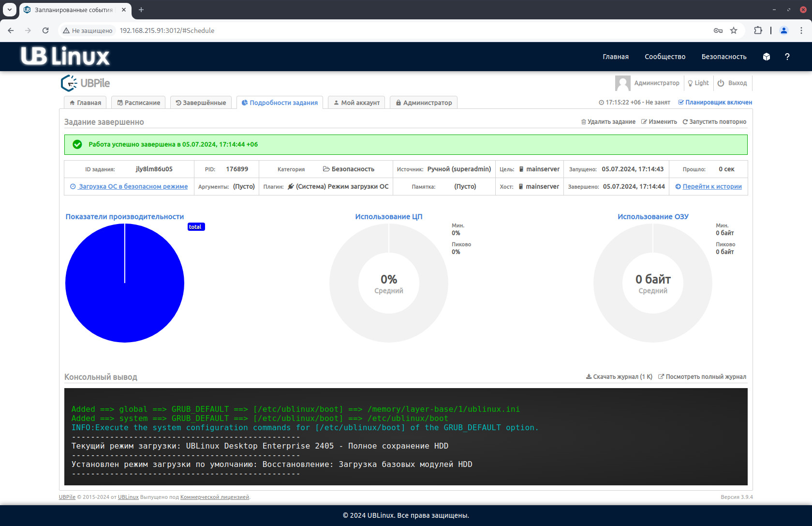Click Скачать журнал (1 К) download link
Viewport: 812px width, 526px height.
point(619,377)
